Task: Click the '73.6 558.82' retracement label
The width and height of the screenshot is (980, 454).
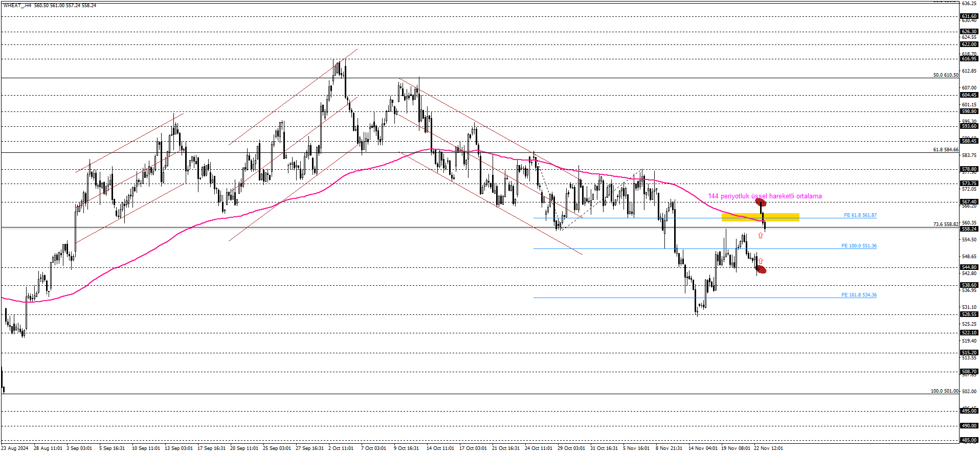Action: (x=946, y=224)
